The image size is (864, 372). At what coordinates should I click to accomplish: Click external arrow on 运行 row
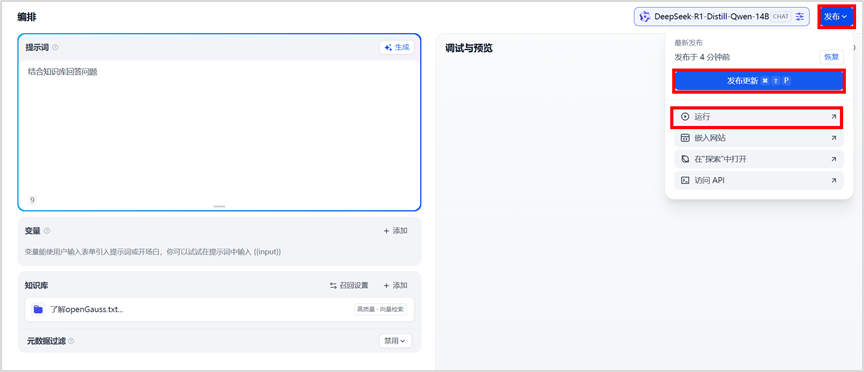pyautogui.click(x=834, y=117)
